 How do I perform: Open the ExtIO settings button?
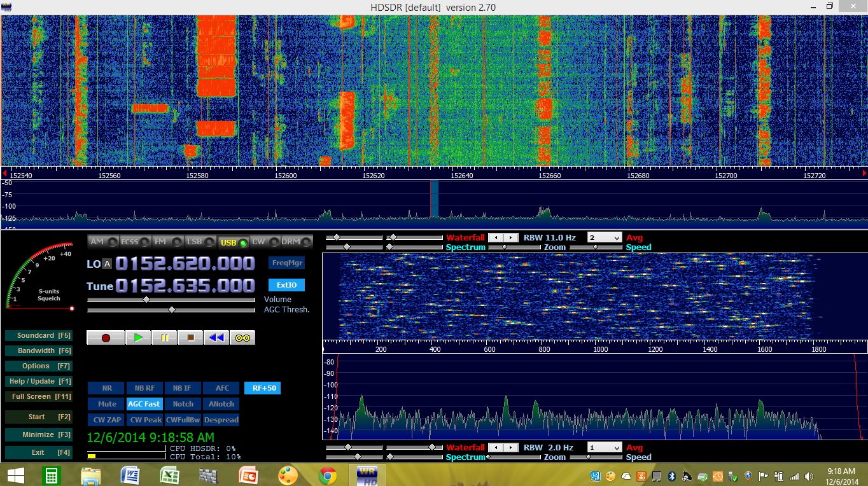(286, 285)
